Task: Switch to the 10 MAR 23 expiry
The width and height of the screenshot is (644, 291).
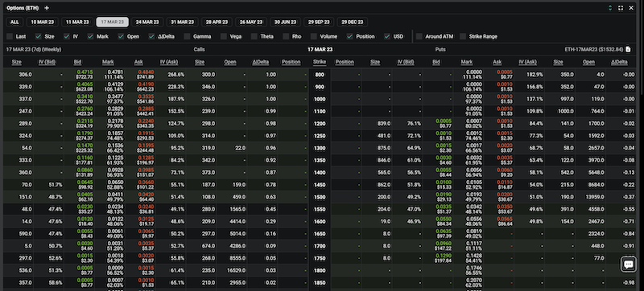Action: point(43,23)
